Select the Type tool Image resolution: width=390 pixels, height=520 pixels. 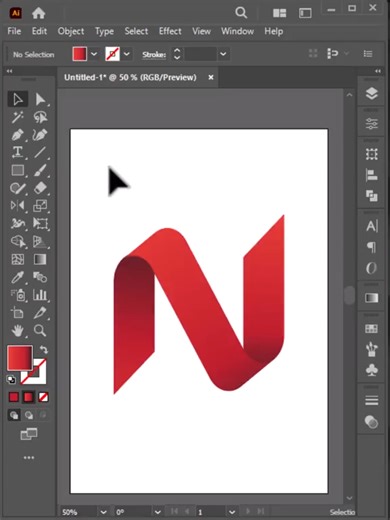tap(18, 152)
